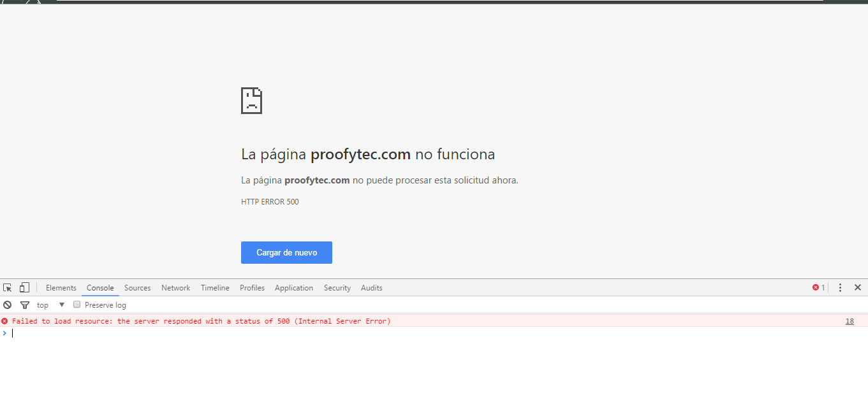Viewport: 868px width, 416px height.
Task: Activate the inspect element picker icon
Action: tap(8, 288)
